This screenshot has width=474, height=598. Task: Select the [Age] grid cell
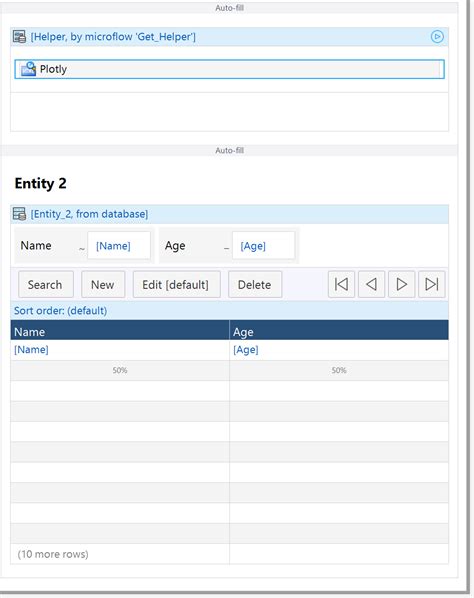tap(339, 350)
